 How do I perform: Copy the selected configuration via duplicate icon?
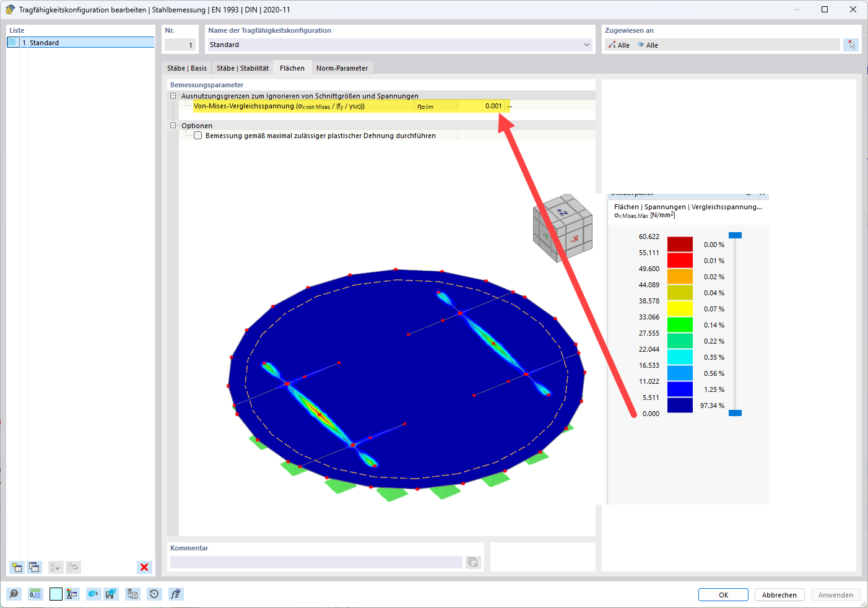[34, 567]
